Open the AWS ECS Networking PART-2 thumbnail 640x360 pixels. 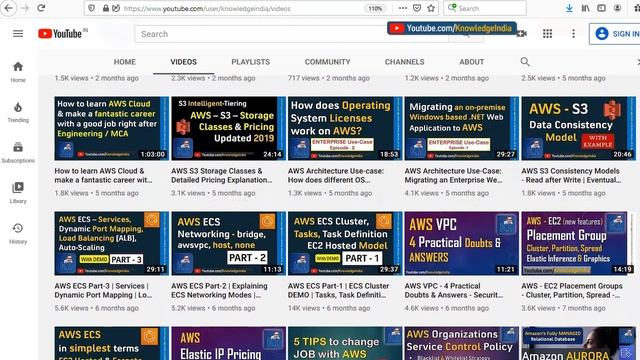click(x=228, y=243)
